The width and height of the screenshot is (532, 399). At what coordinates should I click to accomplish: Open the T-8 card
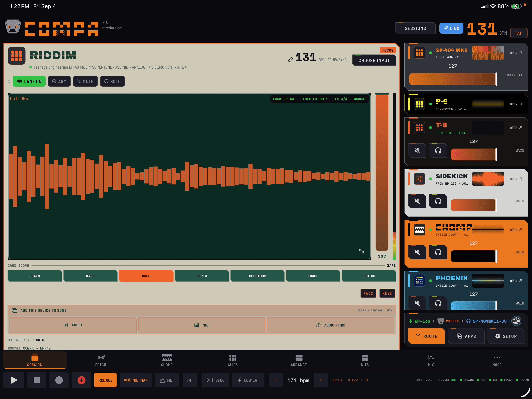tap(516, 128)
